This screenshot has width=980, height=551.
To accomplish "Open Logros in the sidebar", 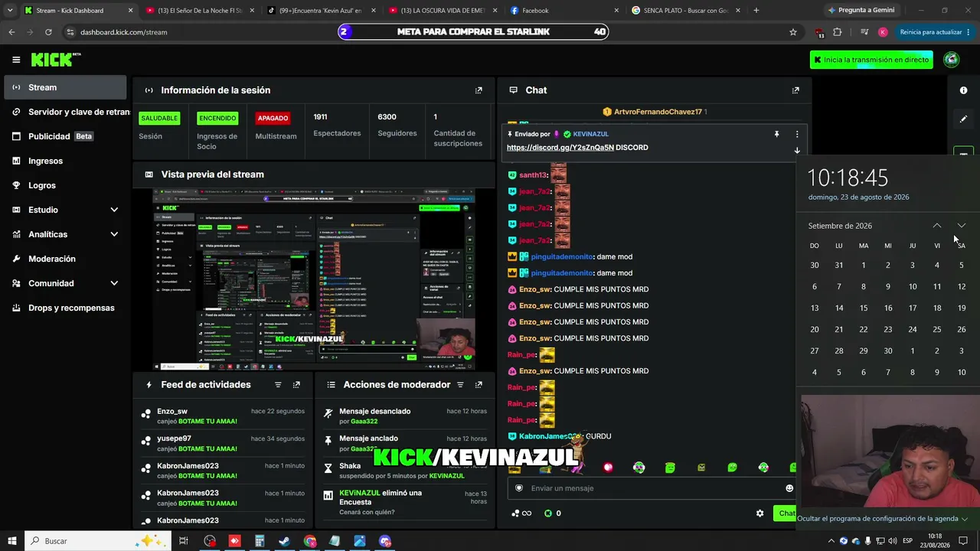I will (65, 185).
